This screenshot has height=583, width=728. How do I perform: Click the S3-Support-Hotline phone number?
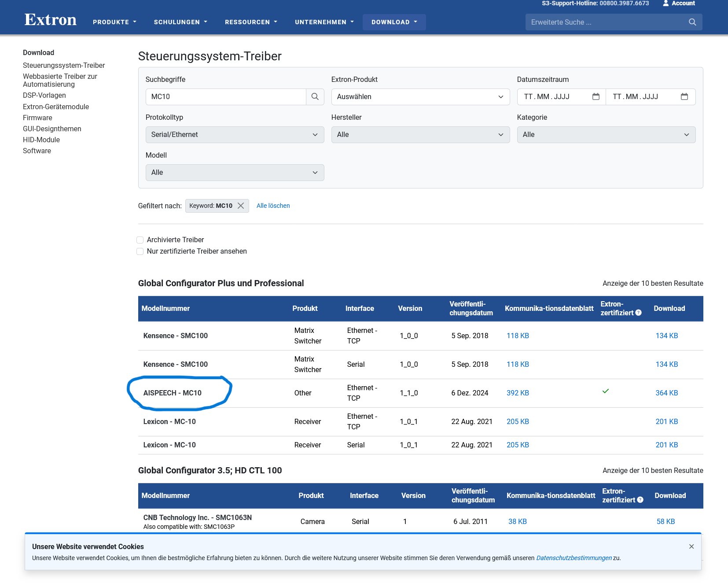[624, 4]
